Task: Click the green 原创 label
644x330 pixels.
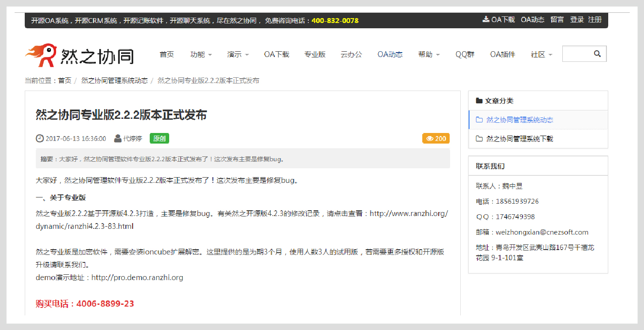Action: click(x=159, y=138)
